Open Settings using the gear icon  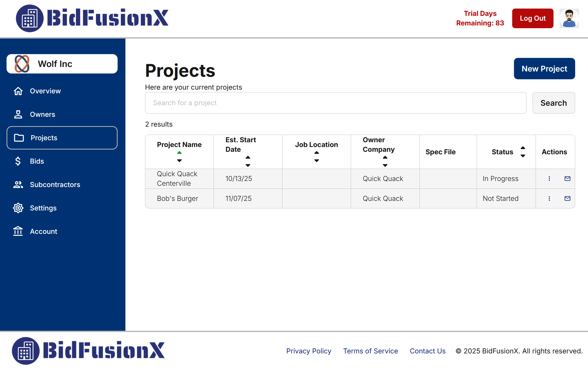18,208
